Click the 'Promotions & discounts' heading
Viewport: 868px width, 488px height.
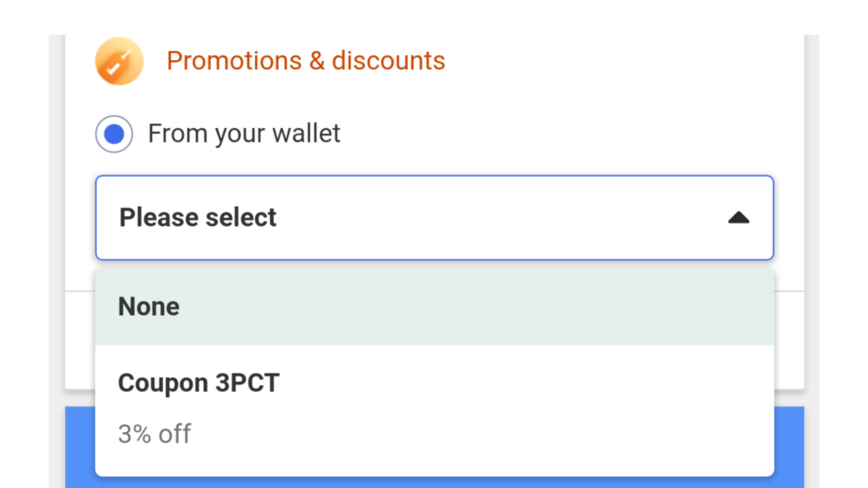click(x=305, y=61)
